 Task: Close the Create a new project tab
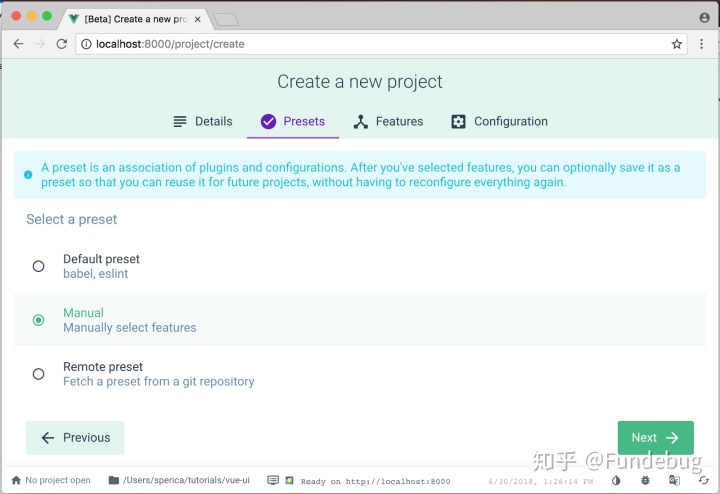click(197, 19)
